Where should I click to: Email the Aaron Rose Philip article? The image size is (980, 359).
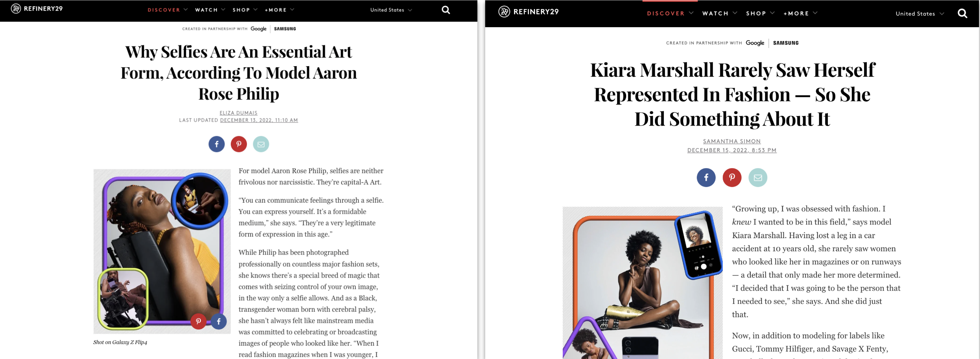point(261,144)
